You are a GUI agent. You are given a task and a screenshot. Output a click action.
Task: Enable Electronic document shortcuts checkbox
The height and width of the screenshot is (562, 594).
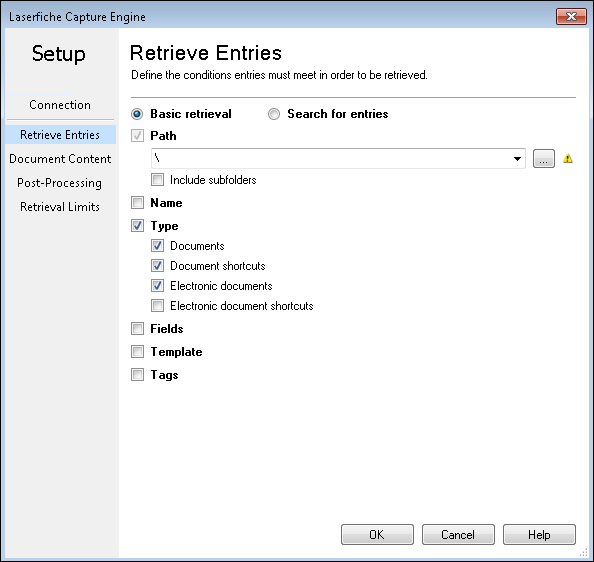click(158, 306)
